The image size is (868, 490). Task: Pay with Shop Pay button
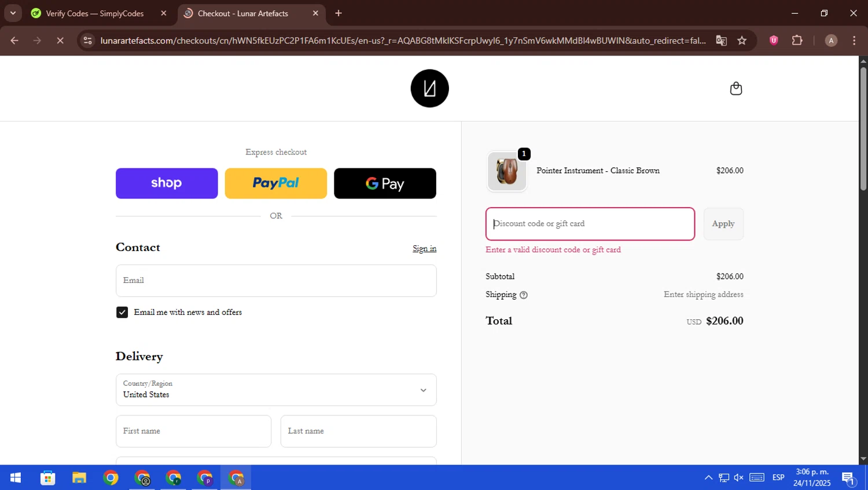[x=167, y=183]
